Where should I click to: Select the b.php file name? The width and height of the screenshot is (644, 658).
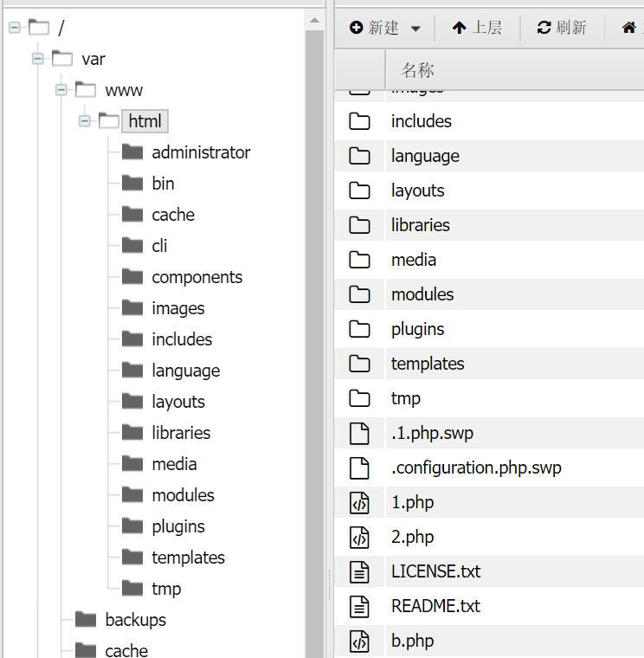[x=412, y=642]
